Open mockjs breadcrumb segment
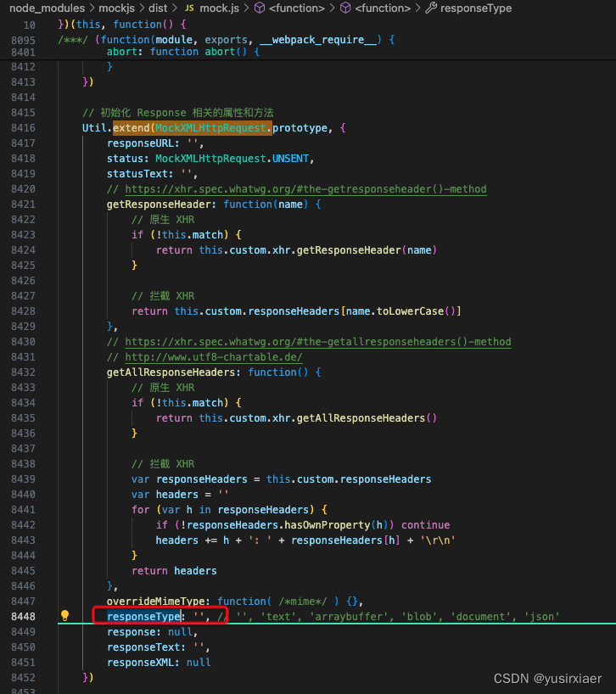Screen dimensions: 616x694 click(x=116, y=8)
